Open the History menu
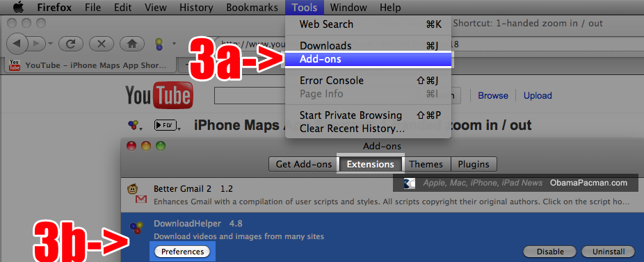This screenshot has width=644, height=262. click(196, 8)
